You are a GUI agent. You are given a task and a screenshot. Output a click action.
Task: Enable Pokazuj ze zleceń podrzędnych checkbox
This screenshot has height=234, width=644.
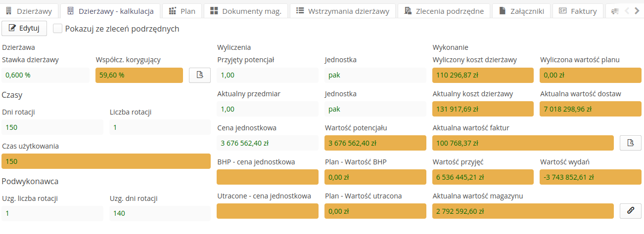[58, 29]
